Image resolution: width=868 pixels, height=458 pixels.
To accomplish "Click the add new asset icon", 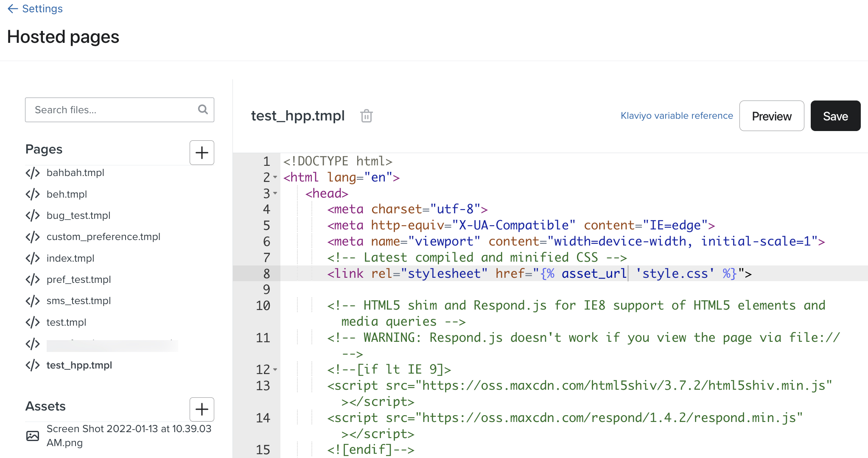I will 202,409.
